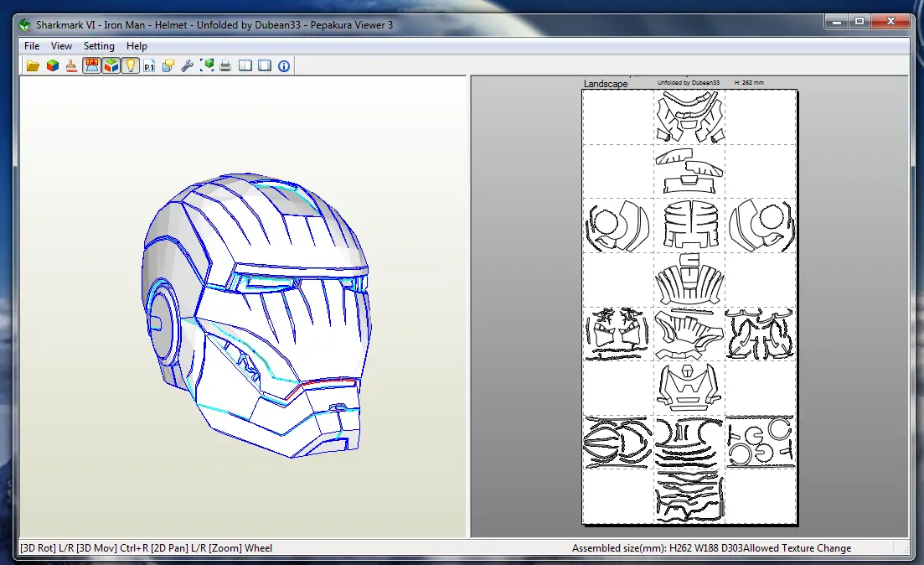The width and height of the screenshot is (924, 565).
Task: Click the Pepakura app icon in title bar
Action: click(x=25, y=25)
